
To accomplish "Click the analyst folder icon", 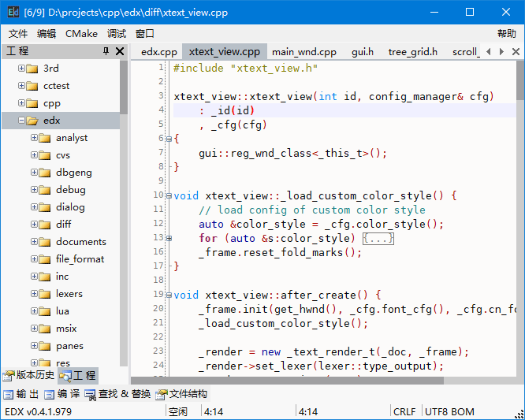I will 44,138.
